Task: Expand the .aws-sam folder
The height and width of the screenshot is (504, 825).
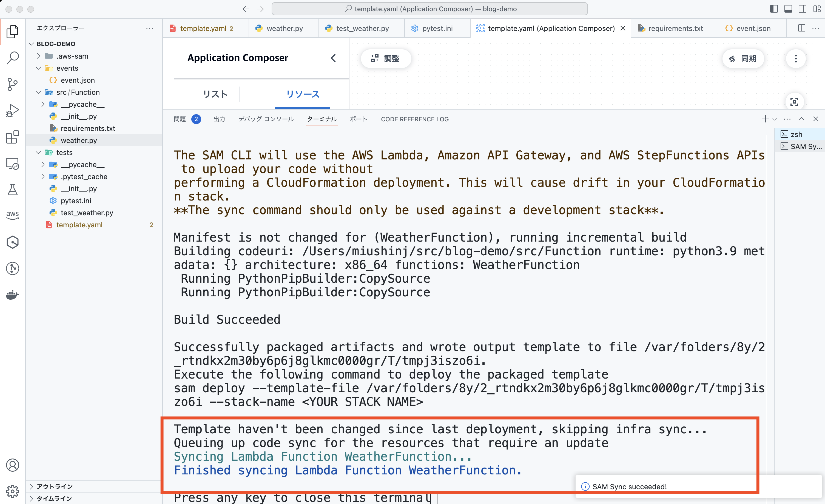Action: click(x=38, y=56)
